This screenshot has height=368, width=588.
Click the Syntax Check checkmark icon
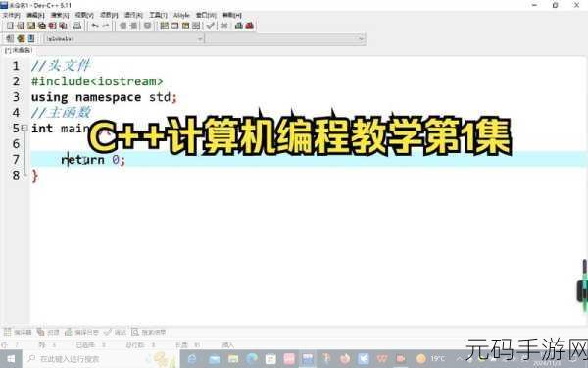(211, 26)
